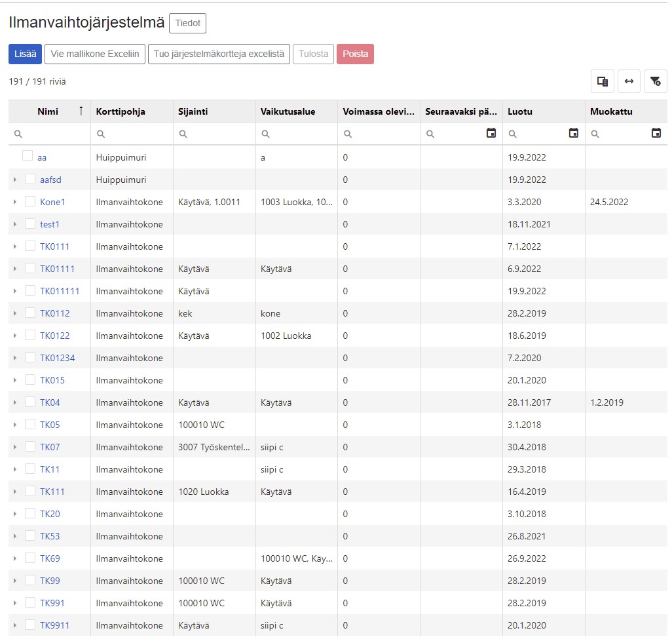Expand the TK0122 row
The height and width of the screenshot is (641, 672).
point(15,336)
